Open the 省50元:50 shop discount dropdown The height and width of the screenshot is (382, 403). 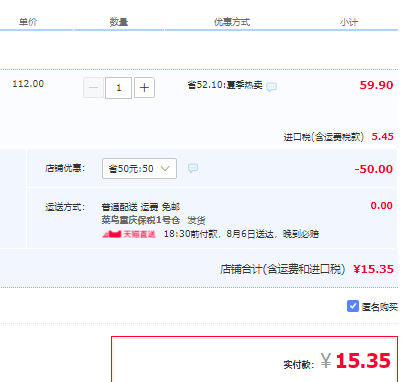[139, 169]
